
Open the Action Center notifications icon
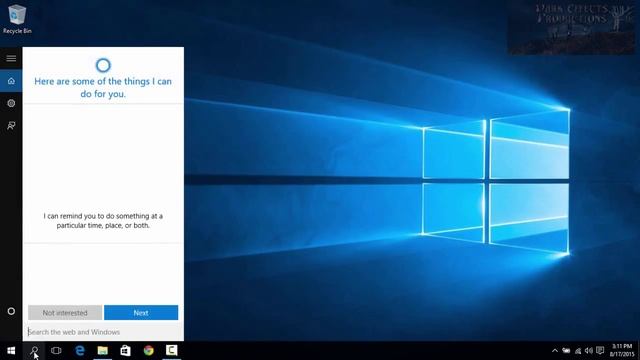click(x=600, y=351)
